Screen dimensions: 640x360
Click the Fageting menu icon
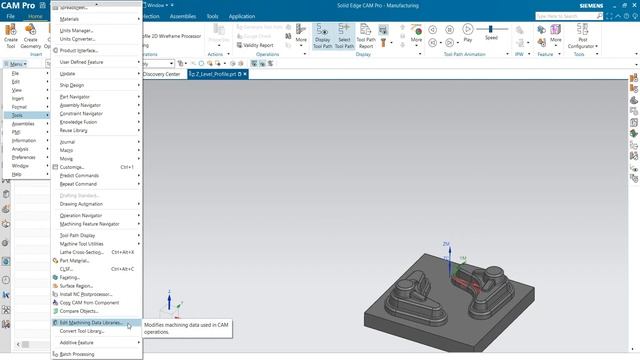55,277
